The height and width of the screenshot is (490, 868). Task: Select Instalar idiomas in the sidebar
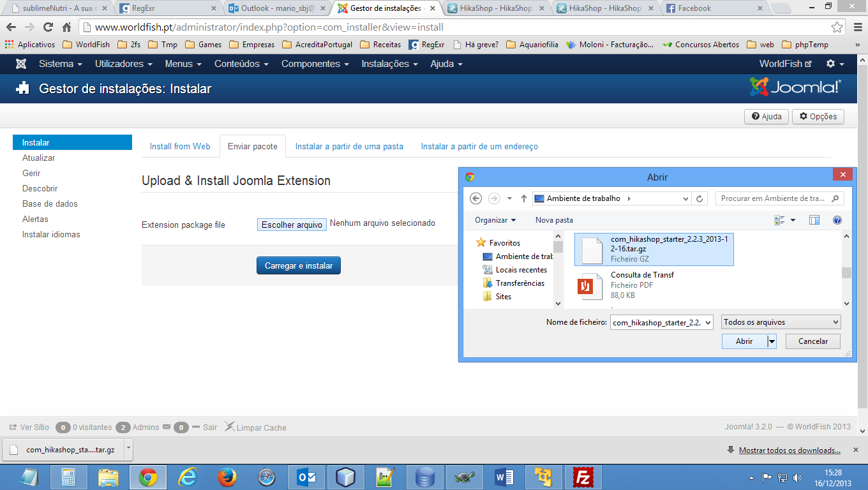pyautogui.click(x=51, y=234)
